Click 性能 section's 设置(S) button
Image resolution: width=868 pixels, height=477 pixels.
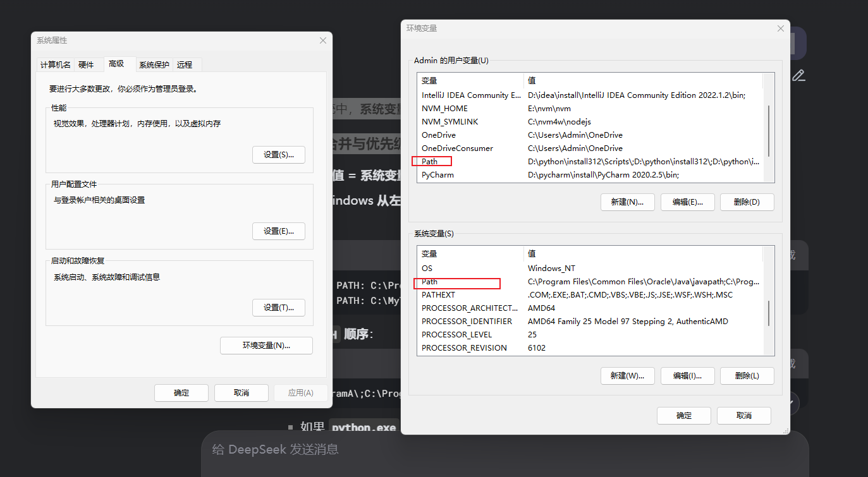[279, 154]
